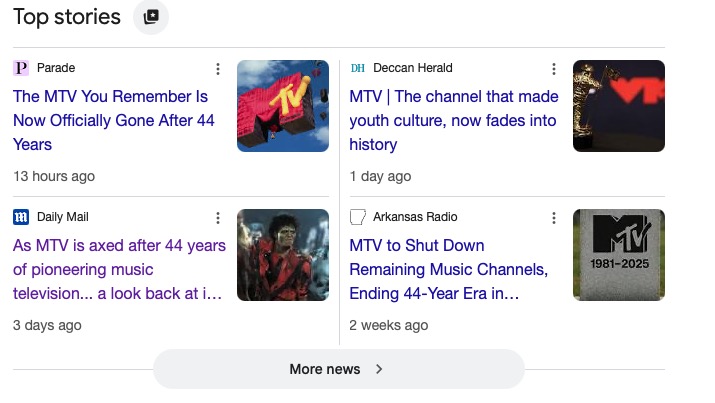
Task: Click the red jacket zombie thumbnail
Action: coord(282,255)
